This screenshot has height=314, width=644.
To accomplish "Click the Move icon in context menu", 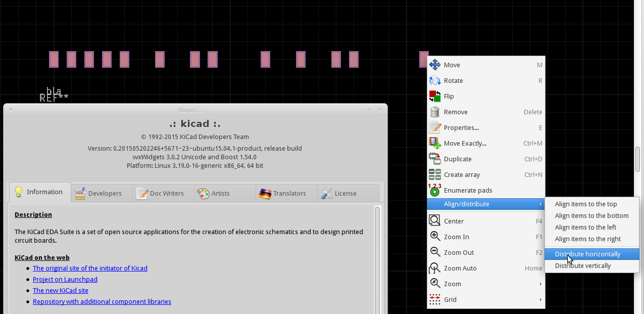I will click(x=434, y=65).
